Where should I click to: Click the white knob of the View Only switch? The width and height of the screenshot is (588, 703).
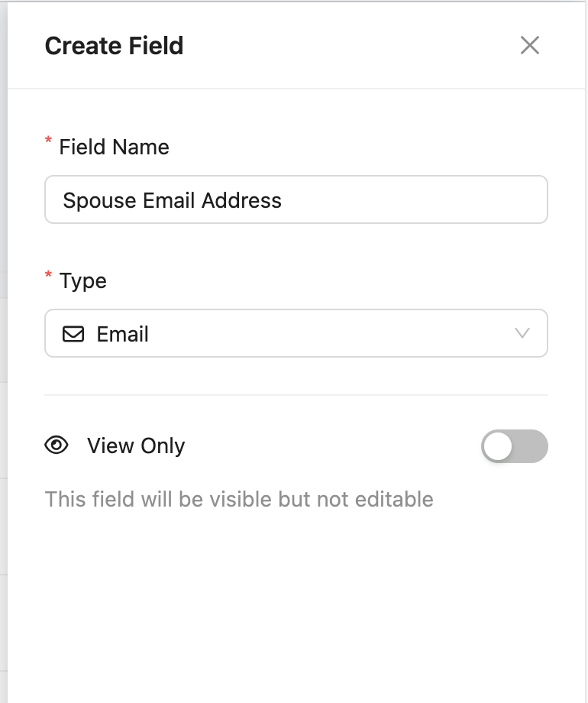498,446
